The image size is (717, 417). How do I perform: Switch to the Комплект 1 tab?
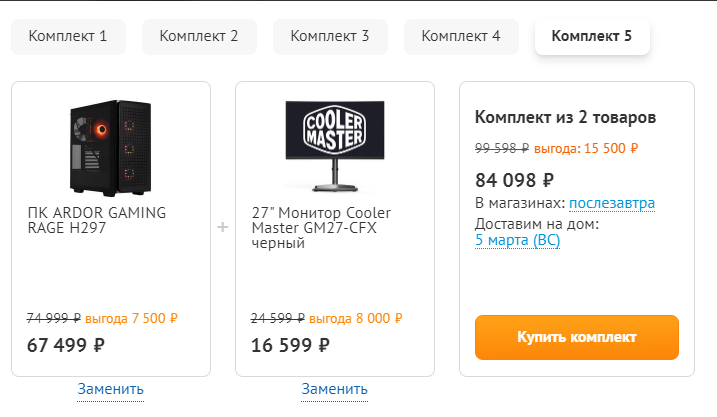coord(68,37)
